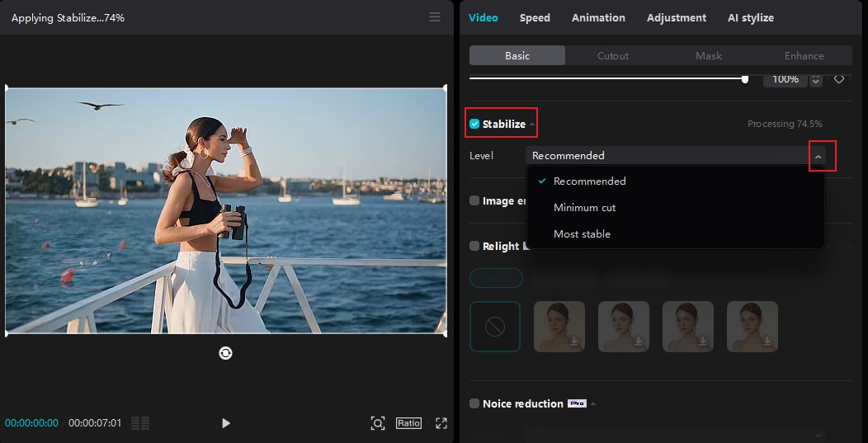
Task: Choose Most stable stabilization level
Action: point(582,234)
